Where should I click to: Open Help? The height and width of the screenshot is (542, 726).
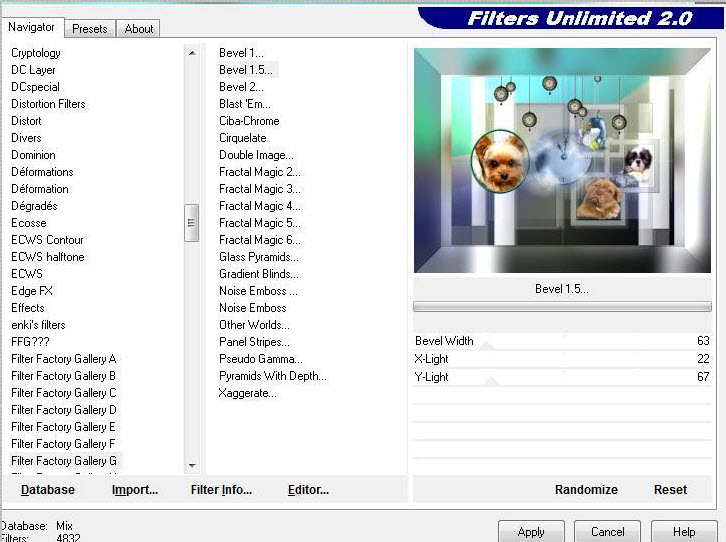tap(684, 532)
